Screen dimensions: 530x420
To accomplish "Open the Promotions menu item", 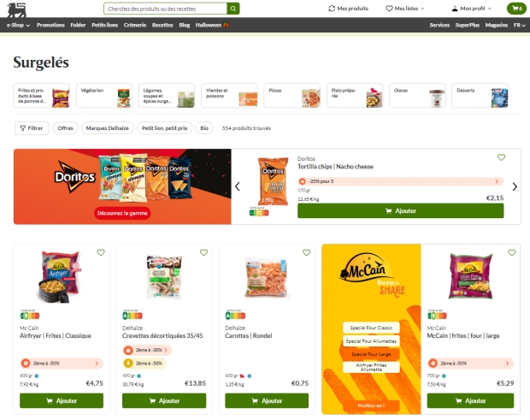I will pos(50,25).
